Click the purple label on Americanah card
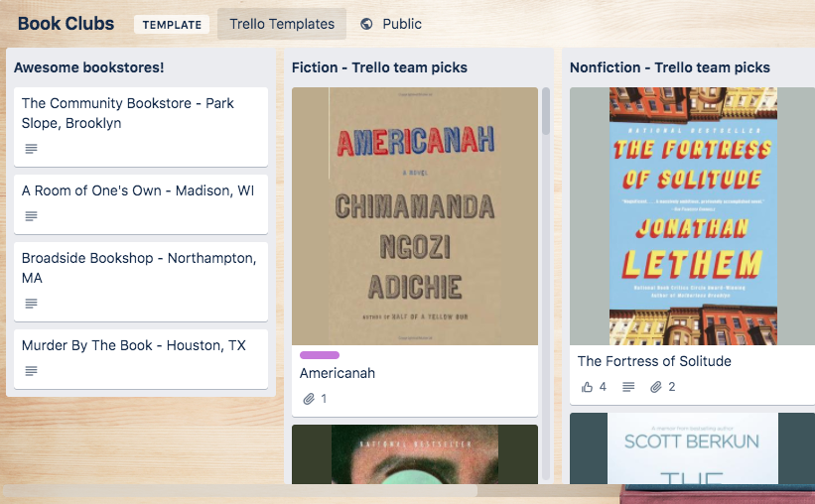Viewport: 815px width, 504px height. 320,355
